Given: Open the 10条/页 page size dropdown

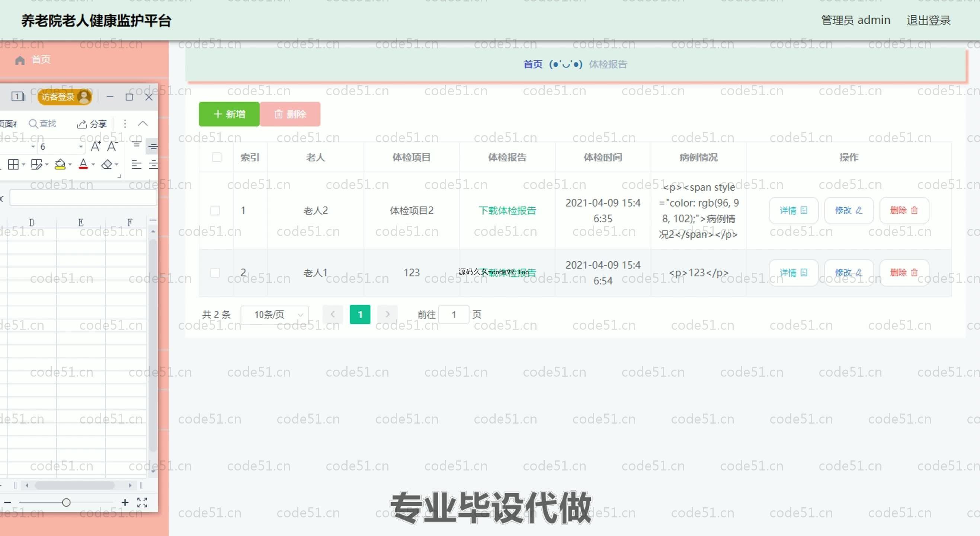Looking at the screenshot, I should (275, 315).
